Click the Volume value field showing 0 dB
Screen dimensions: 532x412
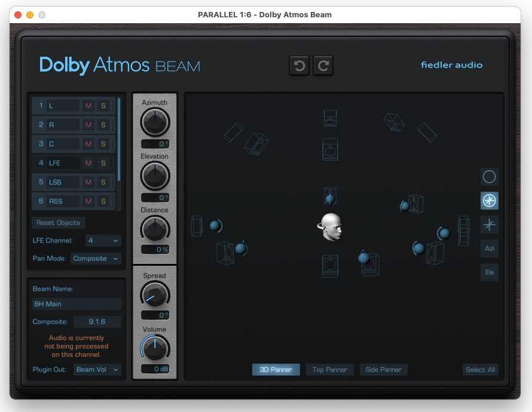155,369
